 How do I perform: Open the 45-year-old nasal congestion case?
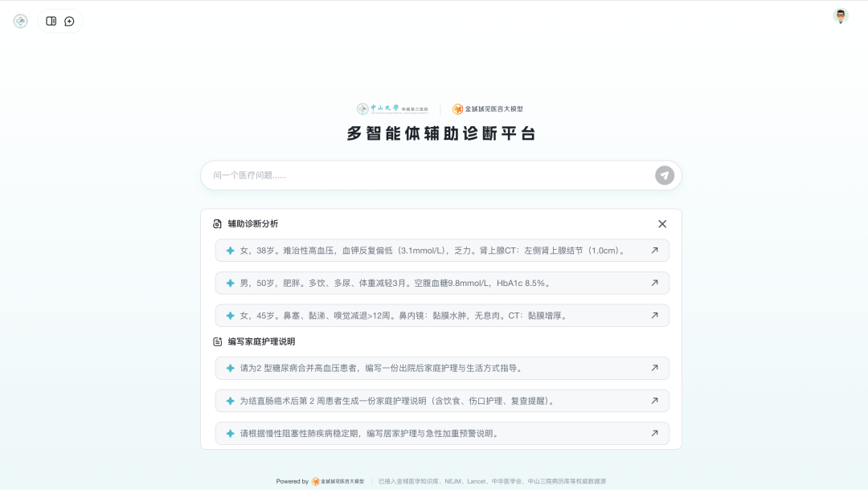click(x=440, y=315)
